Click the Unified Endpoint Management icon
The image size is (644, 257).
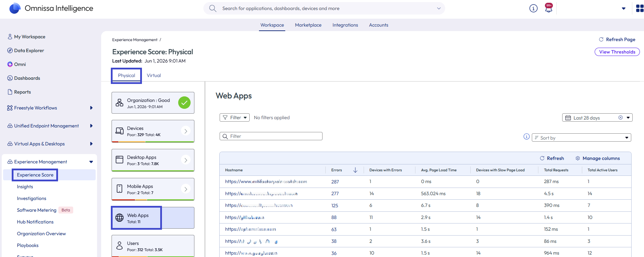[10, 126]
